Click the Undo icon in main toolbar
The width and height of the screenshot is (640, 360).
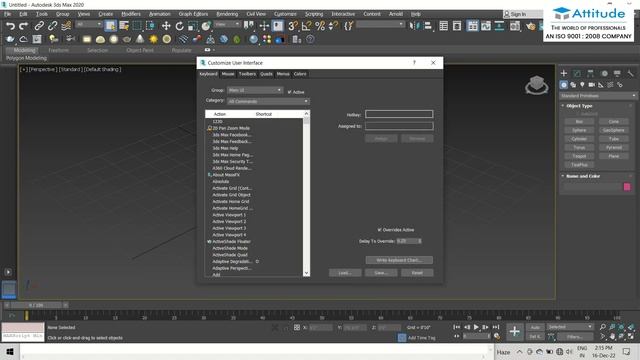click(x=10, y=26)
